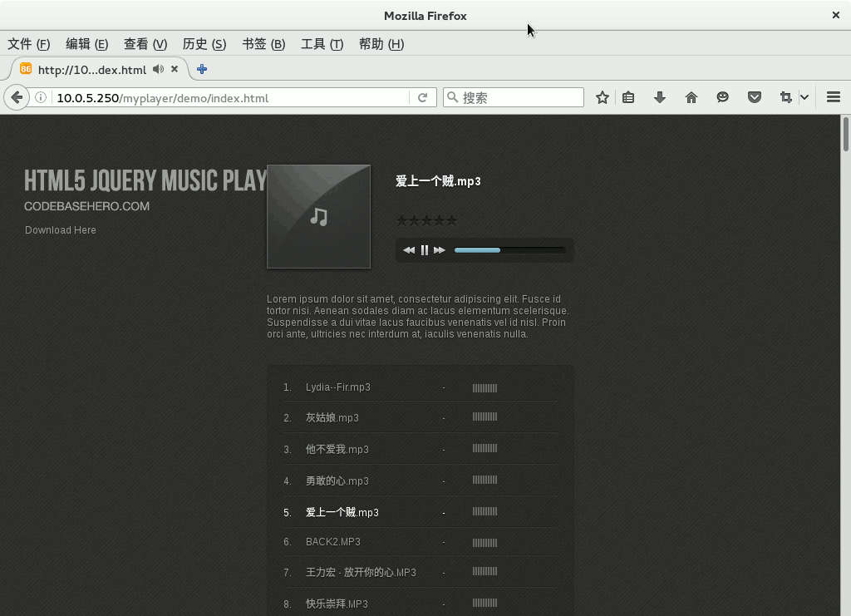Image resolution: width=851 pixels, height=616 pixels.
Task: Click rating bars for Lydia--Fir.mp3
Action: pyautogui.click(x=485, y=388)
